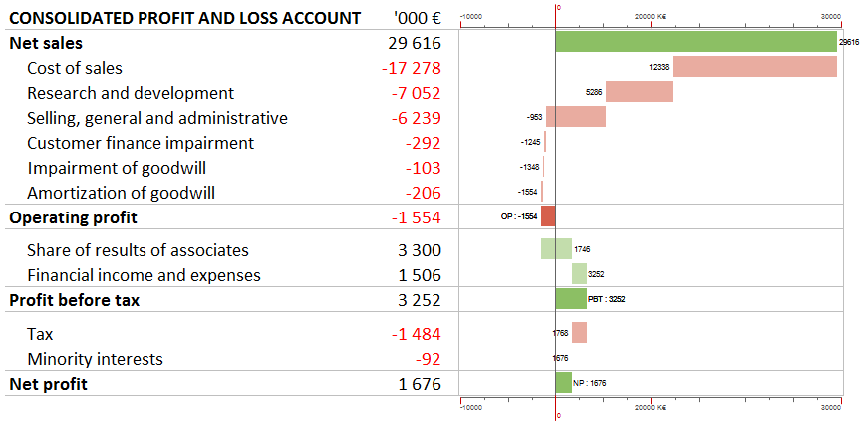
Task: Click the Operating profit value -1 554
Action: point(414,217)
